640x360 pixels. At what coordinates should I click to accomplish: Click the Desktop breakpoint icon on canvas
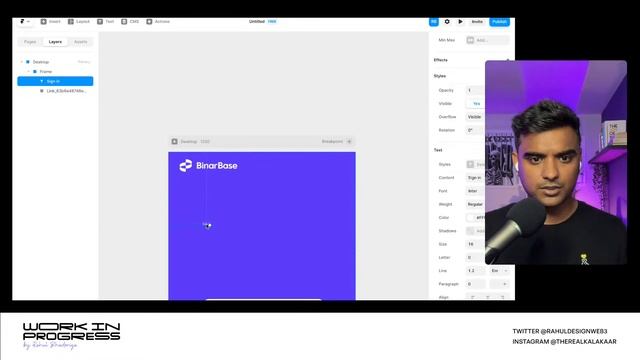point(175,141)
